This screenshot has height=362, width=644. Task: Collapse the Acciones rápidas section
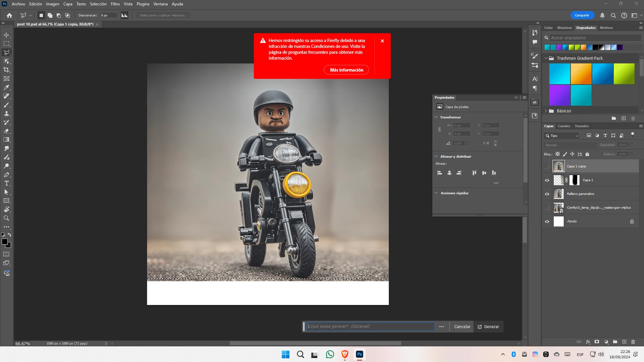pyautogui.click(x=436, y=193)
